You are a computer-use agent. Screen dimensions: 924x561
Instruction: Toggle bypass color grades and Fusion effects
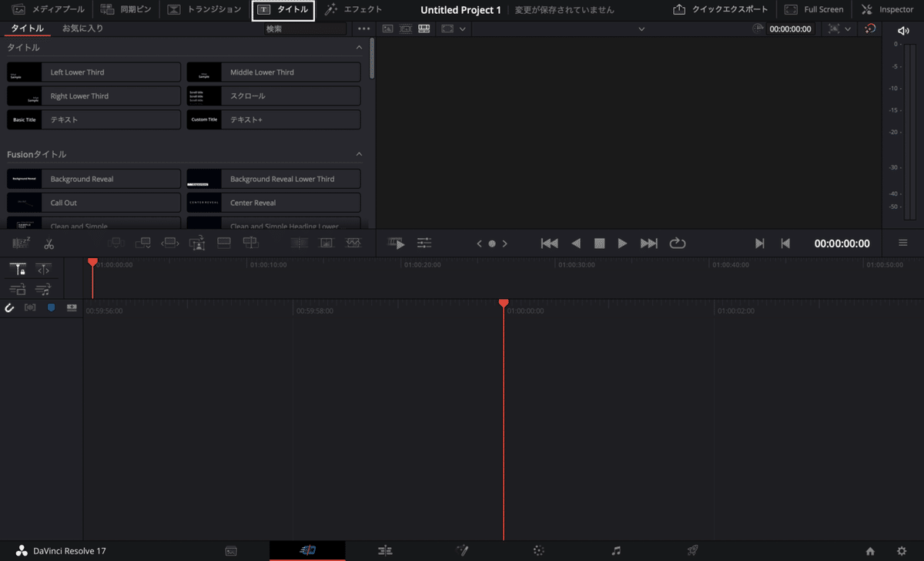[871, 29]
